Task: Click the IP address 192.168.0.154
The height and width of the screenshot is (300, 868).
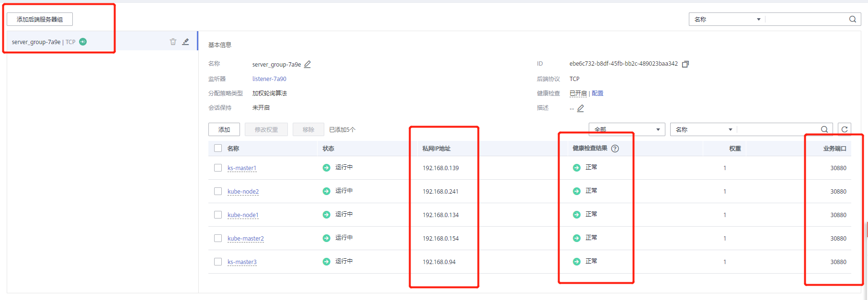Action: pos(441,239)
